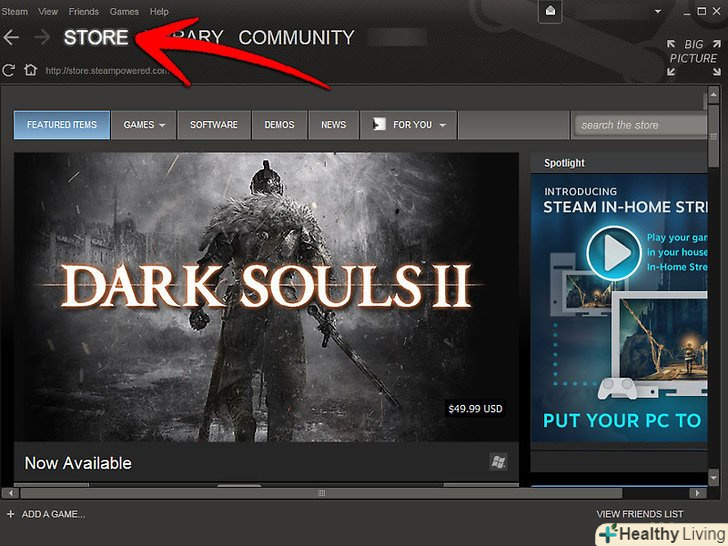Open the inbox envelope icon at top

tap(550, 11)
